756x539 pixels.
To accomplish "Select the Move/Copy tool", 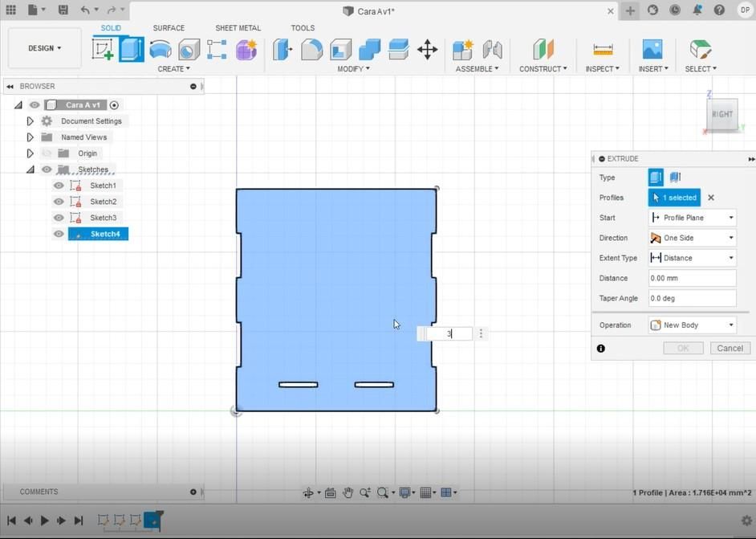I will click(427, 50).
